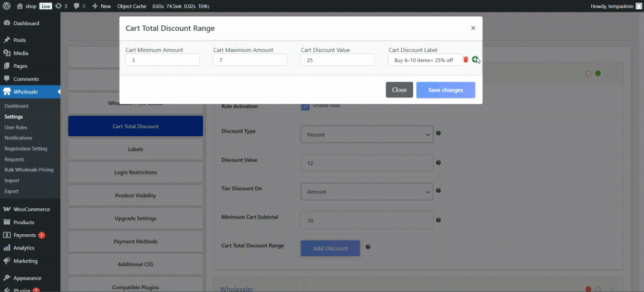This screenshot has height=292, width=644.
Task: Click help icon beside Add Discount button
Action: coord(367,247)
